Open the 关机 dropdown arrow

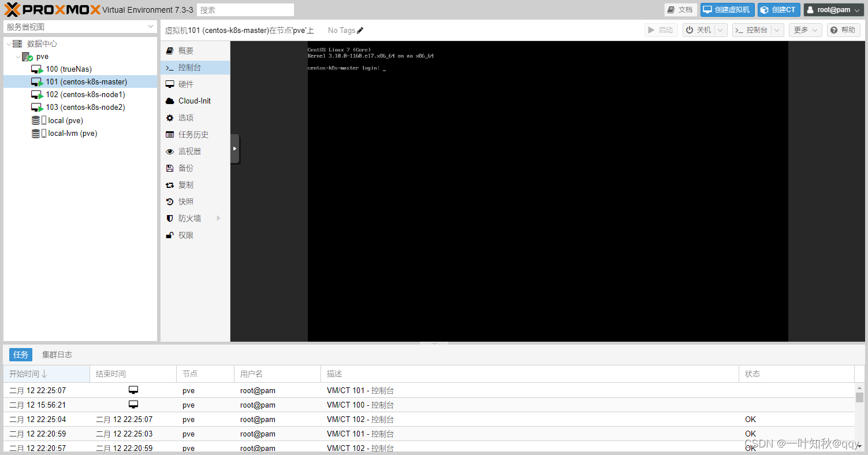(721, 30)
